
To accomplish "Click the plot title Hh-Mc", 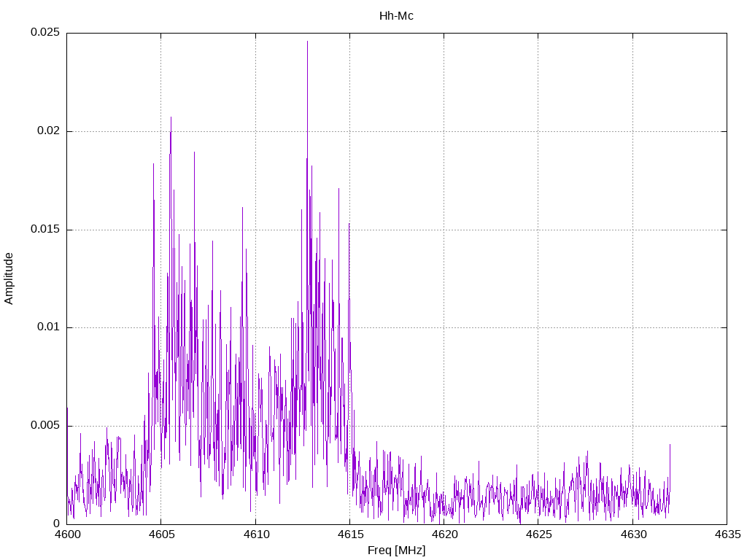I will point(396,16).
